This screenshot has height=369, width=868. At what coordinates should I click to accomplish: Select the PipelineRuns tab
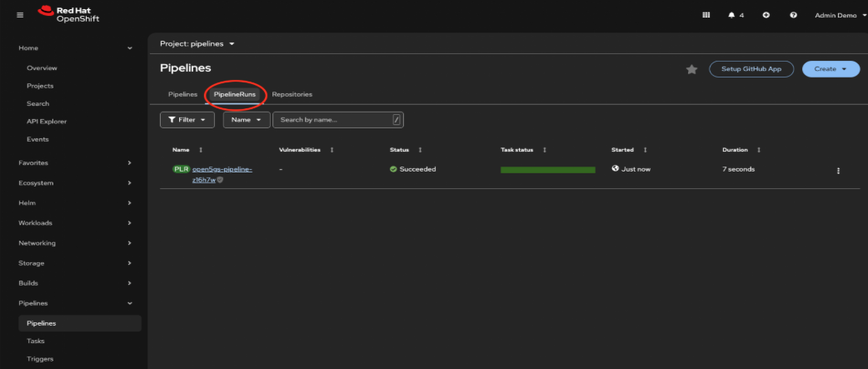(x=234, y=94)
